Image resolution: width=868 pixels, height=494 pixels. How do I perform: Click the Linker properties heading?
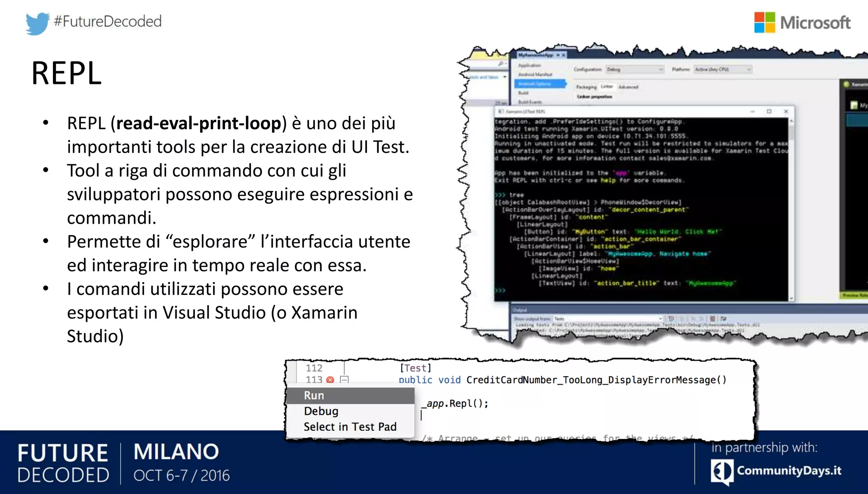595,97
